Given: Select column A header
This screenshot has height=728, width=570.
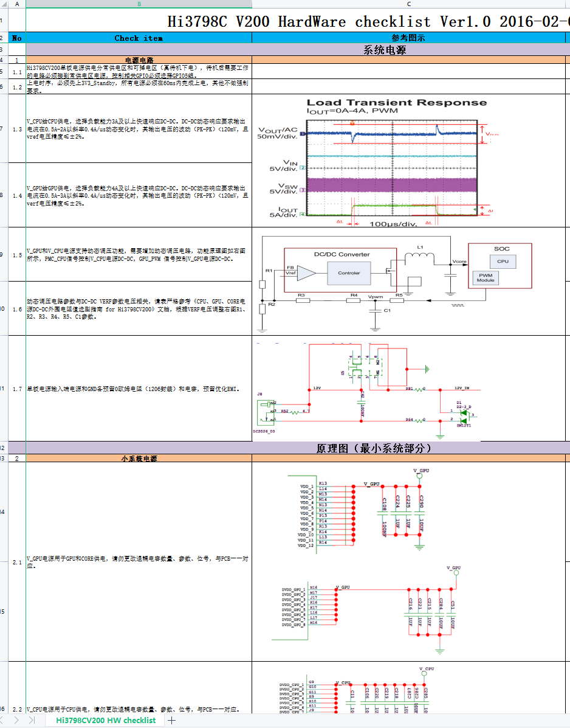Looking at the screenshot, I should 16,4.
